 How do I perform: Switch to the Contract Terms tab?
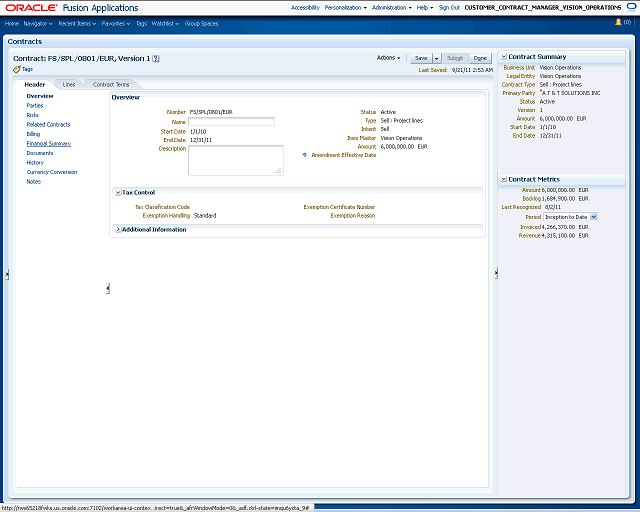[111, 85]
